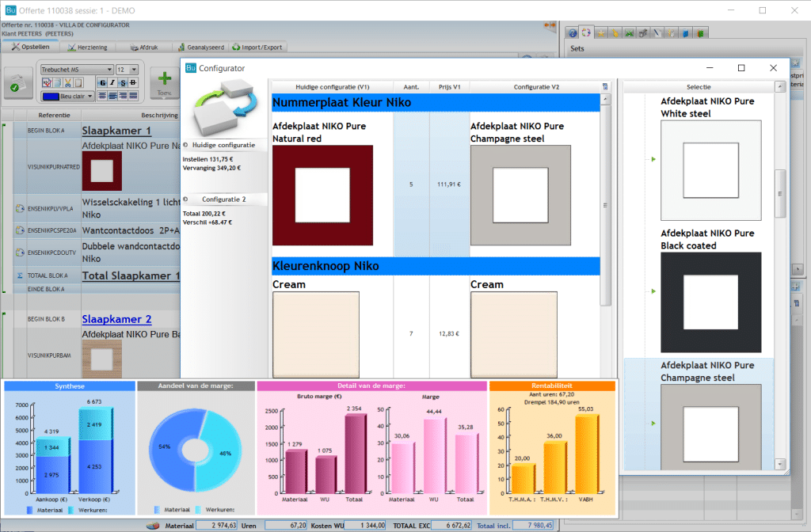Click the green plus Toev. add button
Image resolution: width=811 pixels, height=532 pixels.
(164, 81)
